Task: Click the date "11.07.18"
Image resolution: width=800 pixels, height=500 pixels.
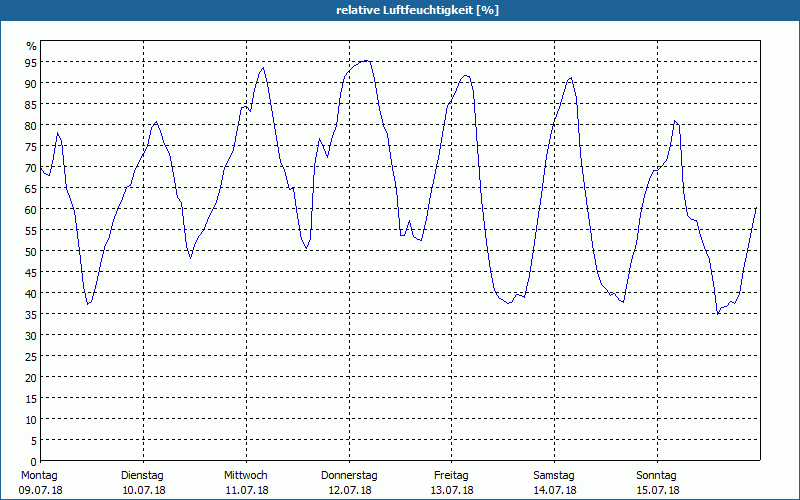Action: point(247,490)
